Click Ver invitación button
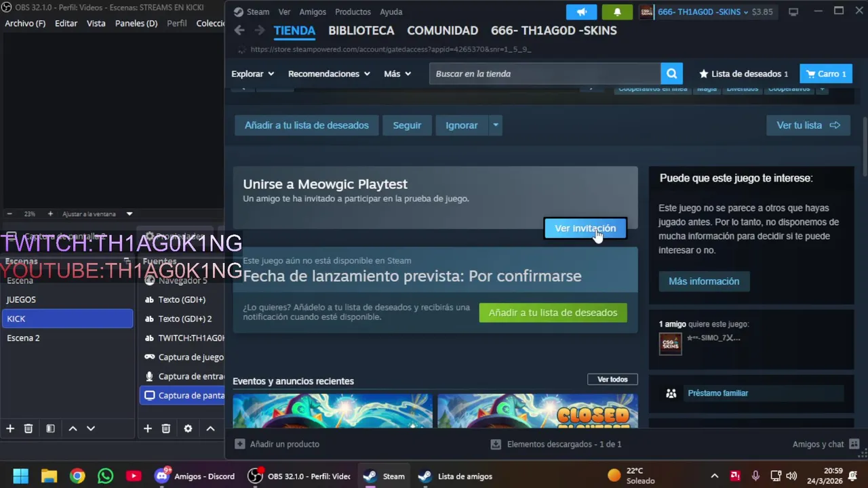This screenshot has height=488, width=868. pos(585,228)
